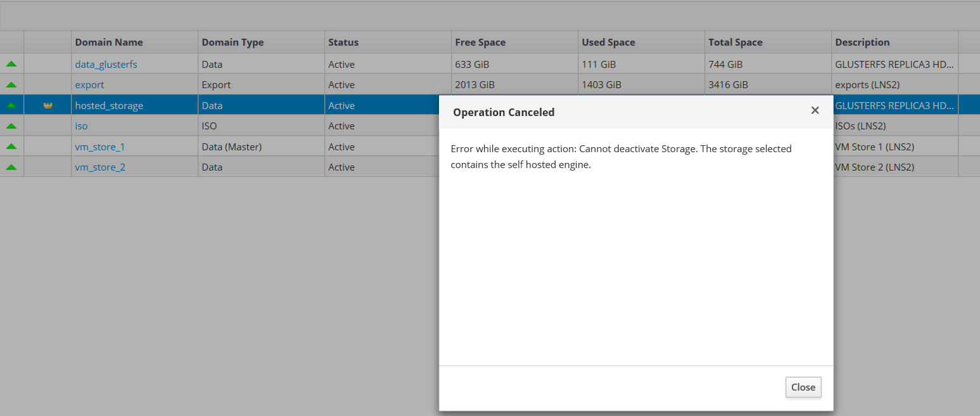Click the green status arrow on hosted_storage row
The width and height of the screenshot is (980, 416).
(x=11, y=105)
